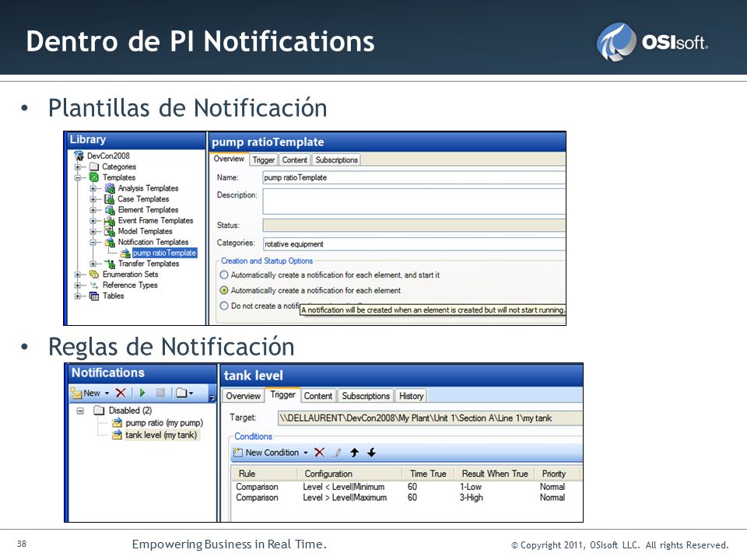Click the tank level (my tank) envelope icon

(x=117, y=435)
